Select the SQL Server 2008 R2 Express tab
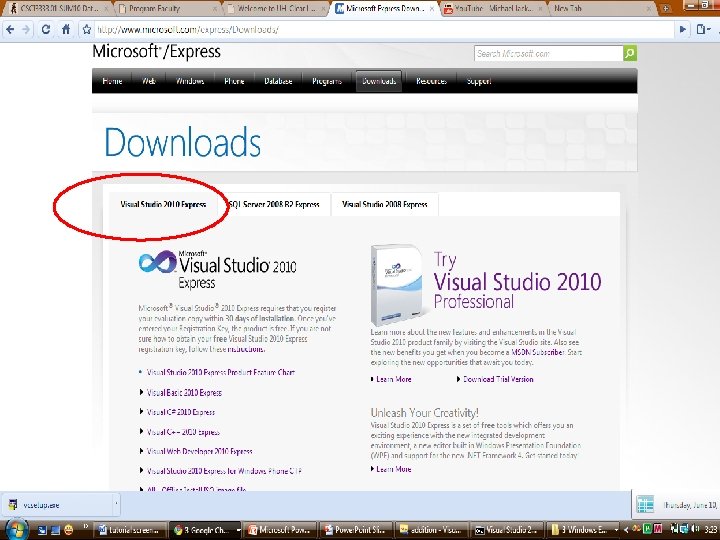Screen dimensions: 720x540 tap(274, 204)
